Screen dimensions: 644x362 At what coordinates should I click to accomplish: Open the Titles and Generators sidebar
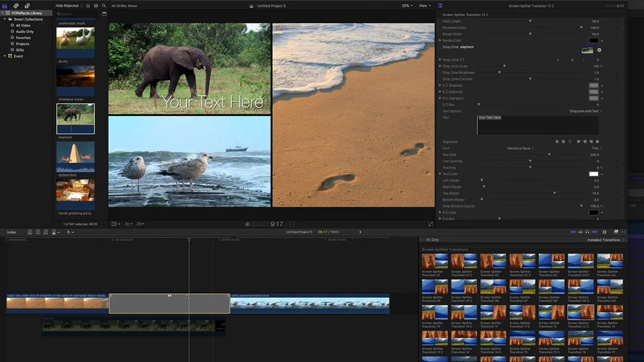tap(27, 5)
